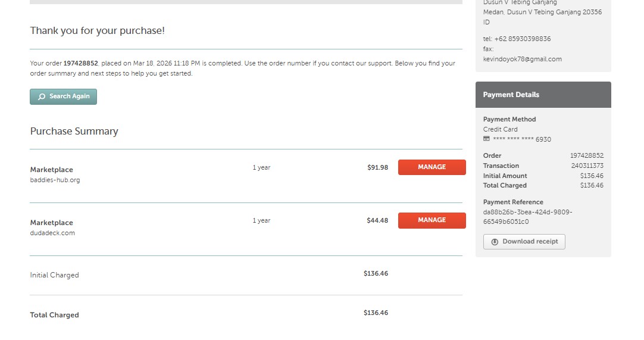Click the masked card number ending 6930
This screenshot has width=644, height=340.
522,139
